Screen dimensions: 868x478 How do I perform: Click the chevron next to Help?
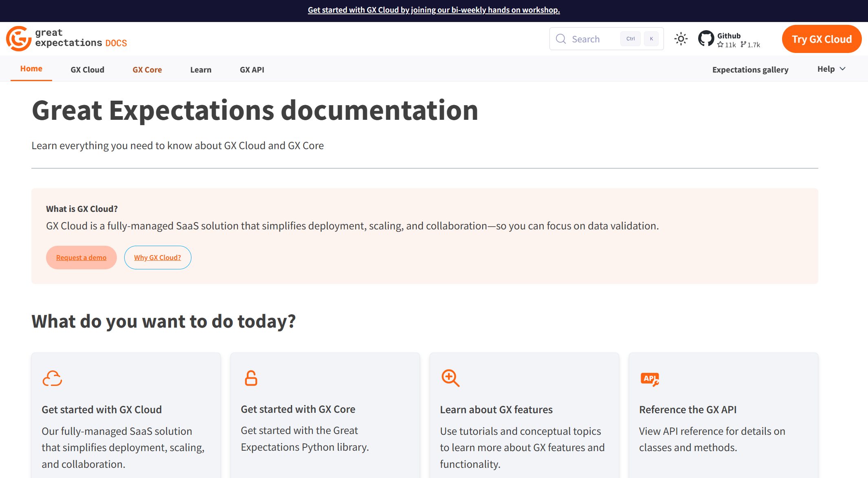point(843,69)
